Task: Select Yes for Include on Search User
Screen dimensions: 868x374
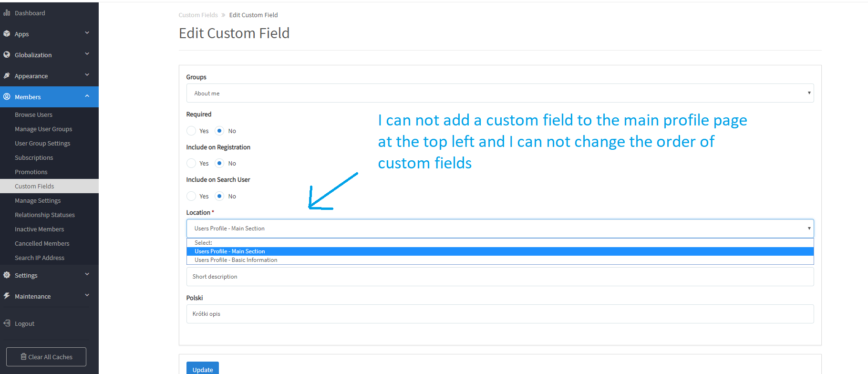Action: [191, 196]
